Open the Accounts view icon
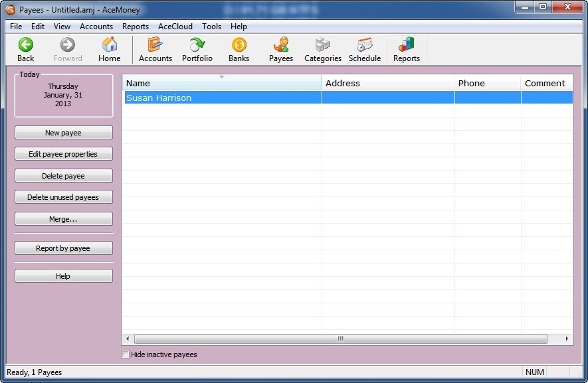 click(155, 48)
